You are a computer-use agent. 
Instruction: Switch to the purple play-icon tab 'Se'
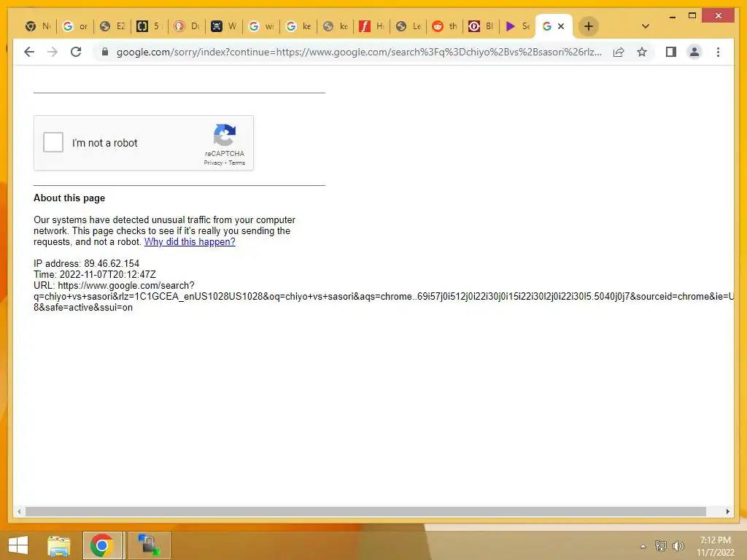click(x=518, y=26)
